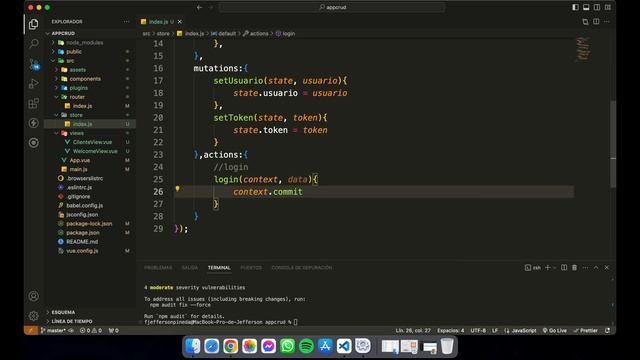Image resolution: width=640 pixels, height=360 pixels.
Task: Open the Search view in activity bar
Action: point(34,44)
